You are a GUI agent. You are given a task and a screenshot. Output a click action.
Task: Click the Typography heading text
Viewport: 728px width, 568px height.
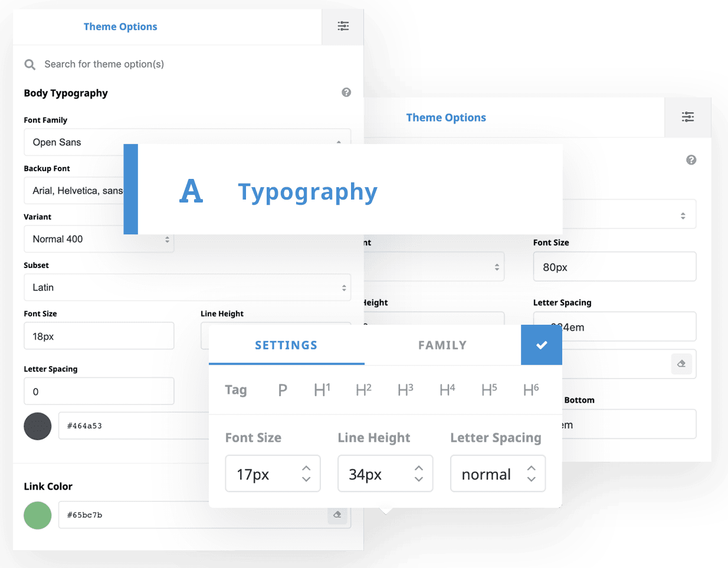pos(307,192)
